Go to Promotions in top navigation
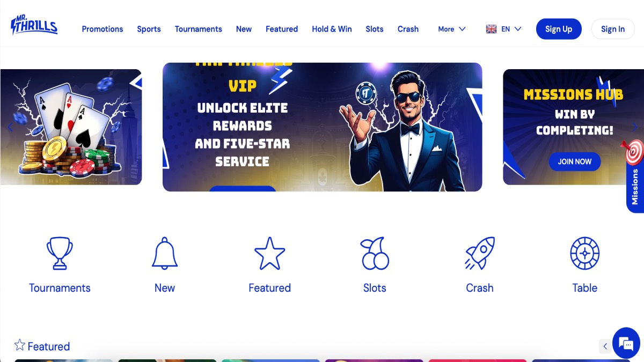The width and height of the screenshot is (644, 362). (x=103, y=29)
